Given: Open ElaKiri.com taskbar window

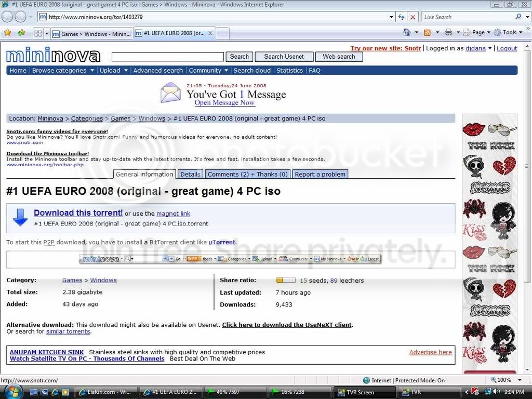Looking at the screenshot, I should tap(105, 392).
